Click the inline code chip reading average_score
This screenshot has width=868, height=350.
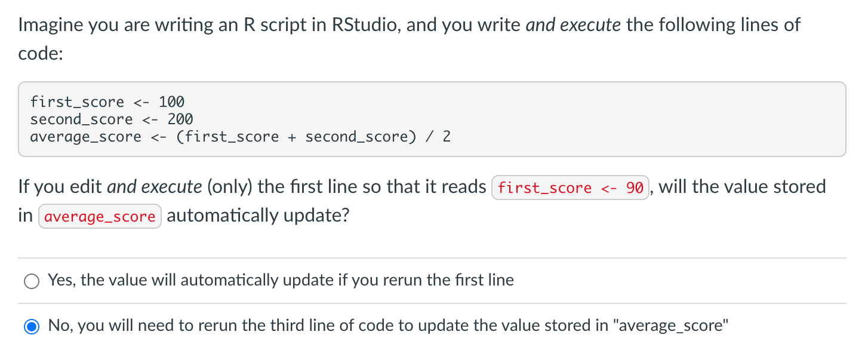pyautogui.click(x=100, y=216)
